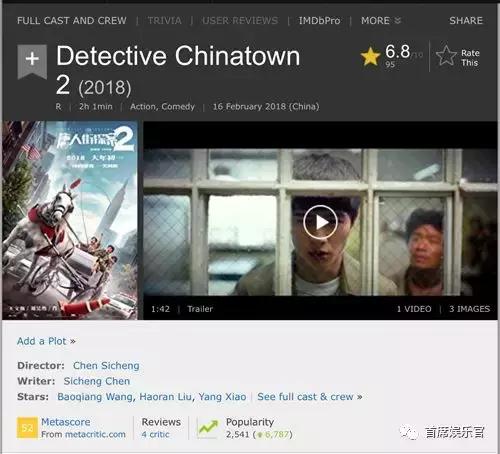Expand the MORE dropdown menu

(381, 21)
